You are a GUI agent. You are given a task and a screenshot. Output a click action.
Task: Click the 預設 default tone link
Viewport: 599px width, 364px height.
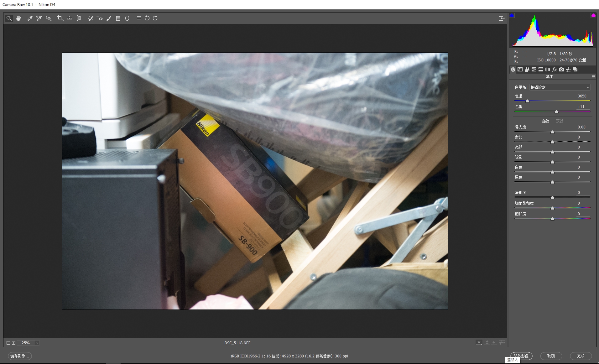tap(560, 121)
